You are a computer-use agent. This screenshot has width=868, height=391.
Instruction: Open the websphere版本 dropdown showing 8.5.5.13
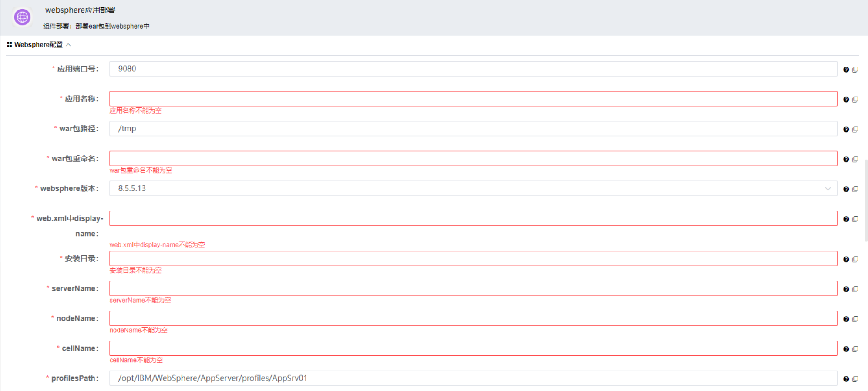click(x=473, y=188)
